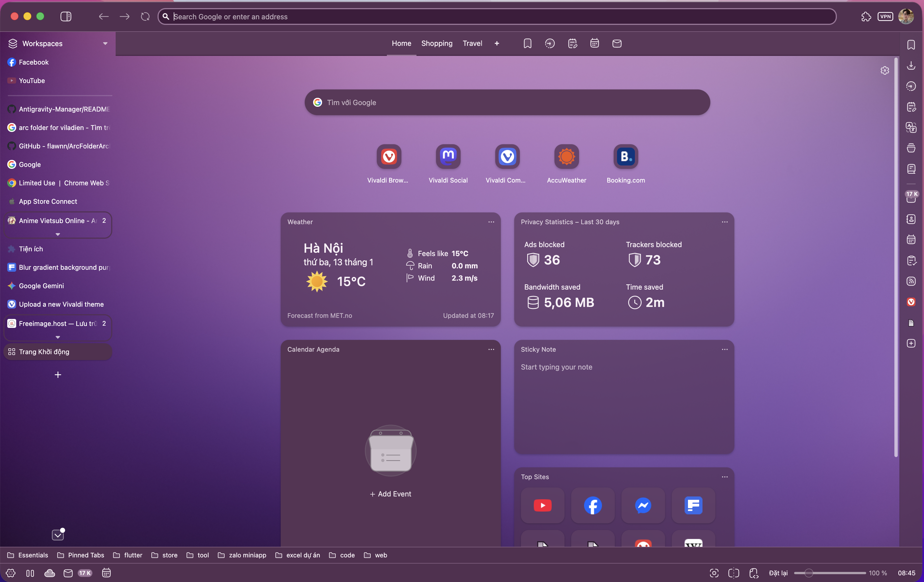Click the Capture page camera icon
The image size is (924, 582).
[714, 573]
